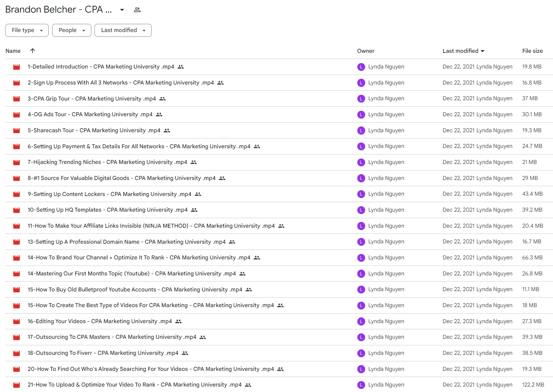
Task: Select file 10-Setting Up HQ Templates
Action: (x=107, y=210)
